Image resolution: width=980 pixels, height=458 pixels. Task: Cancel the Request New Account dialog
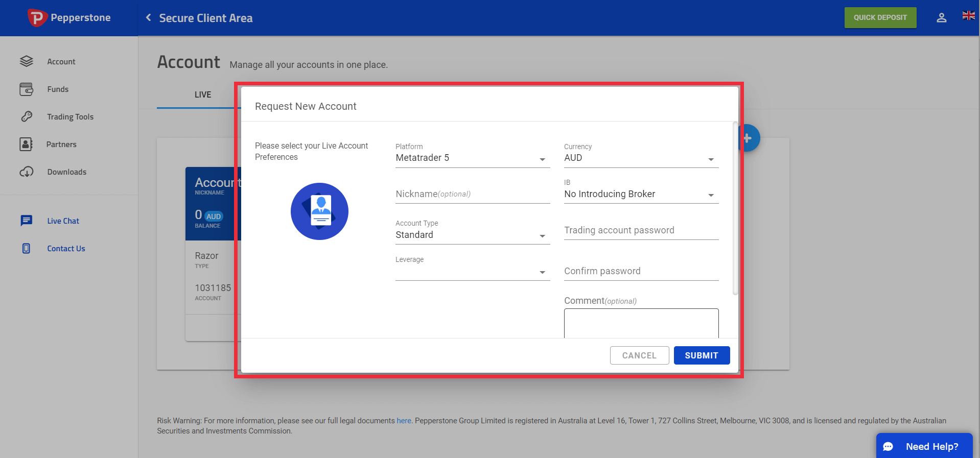point(639,355)
